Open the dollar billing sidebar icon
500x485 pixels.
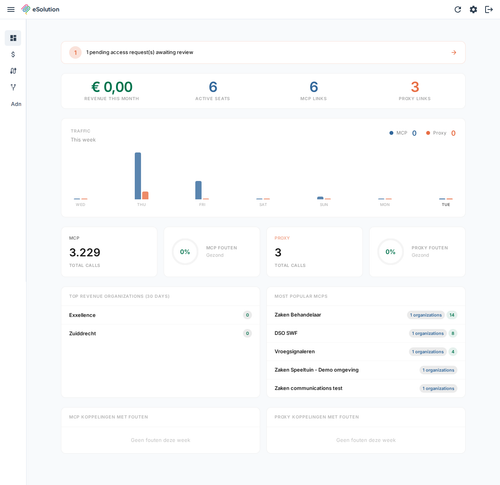[13, 54]
